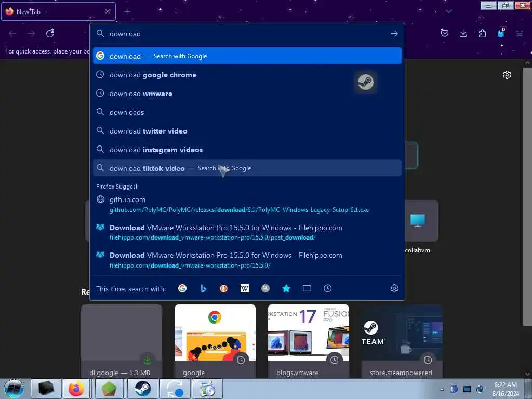
Task: Choose download Search with Google suggestion
Action: pyautogui.click(x=247, y=56)
